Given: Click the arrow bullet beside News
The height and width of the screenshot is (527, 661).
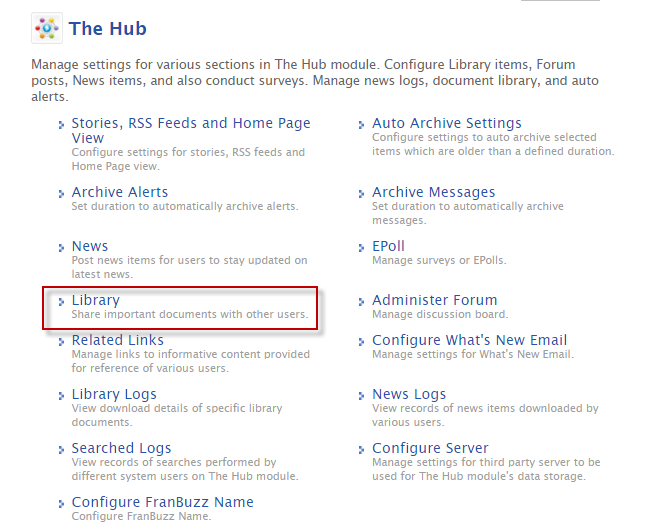Looking at the screenshot, I should (x=62, y=247).
